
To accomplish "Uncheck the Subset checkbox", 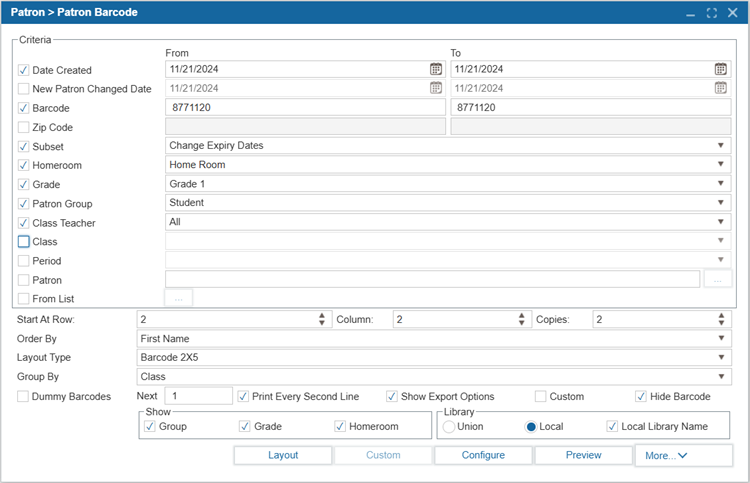I will tap(23, 146).
